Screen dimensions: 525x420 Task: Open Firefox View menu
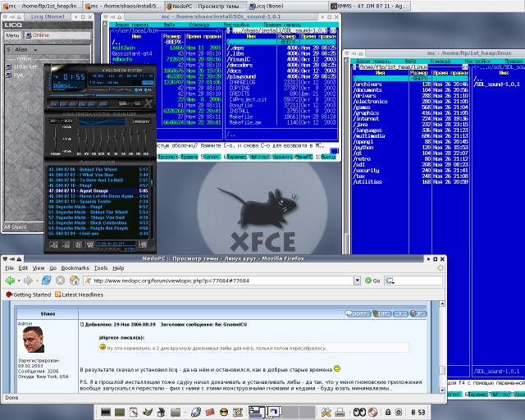tap(39, 268)
